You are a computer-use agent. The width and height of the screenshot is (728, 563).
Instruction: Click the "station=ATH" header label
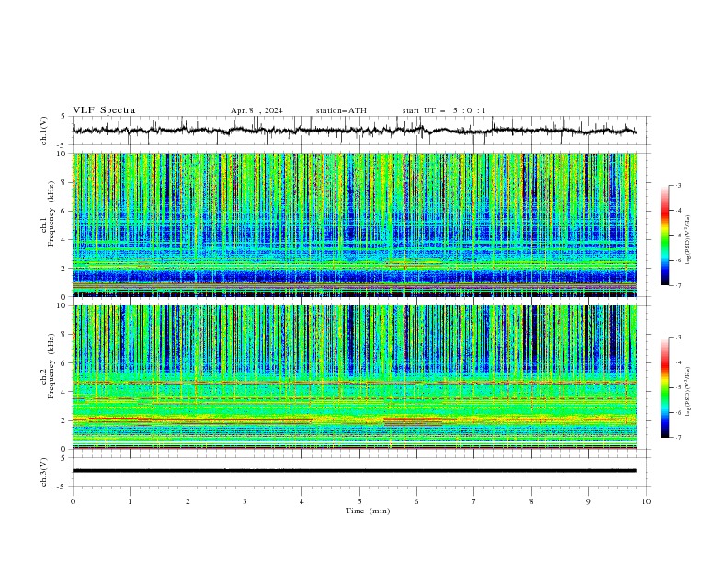(x=341, y=110)
